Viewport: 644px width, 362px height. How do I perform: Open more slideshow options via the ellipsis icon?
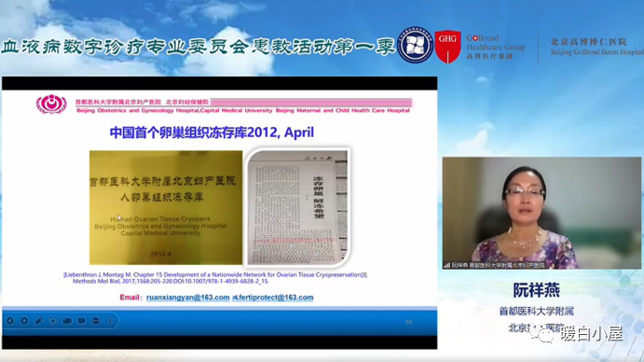click(96, 320)
